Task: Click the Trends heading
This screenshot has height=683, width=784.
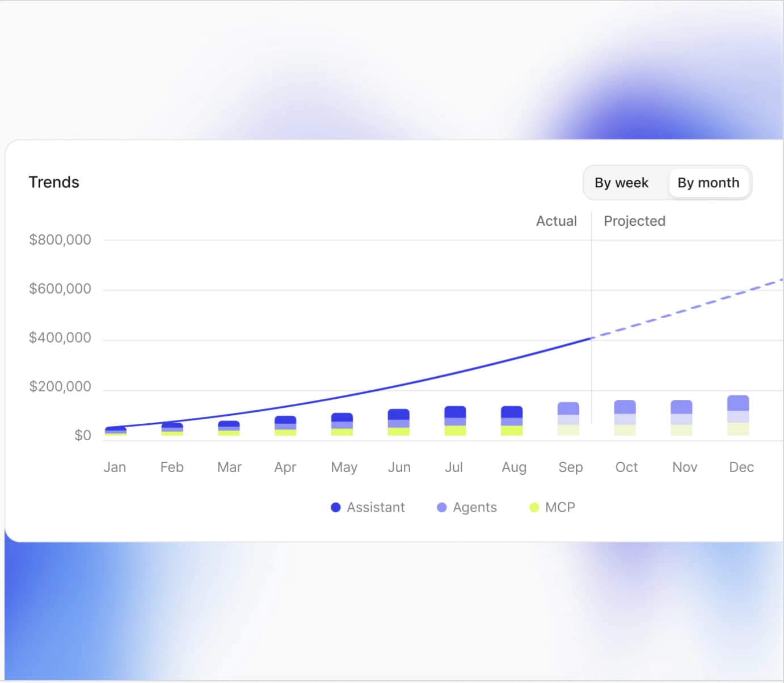Action: click(x=54, y=182)
